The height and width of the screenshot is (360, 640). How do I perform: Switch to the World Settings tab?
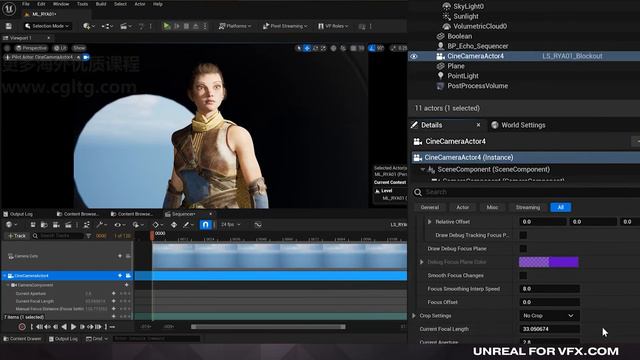[x=518, y=125]
